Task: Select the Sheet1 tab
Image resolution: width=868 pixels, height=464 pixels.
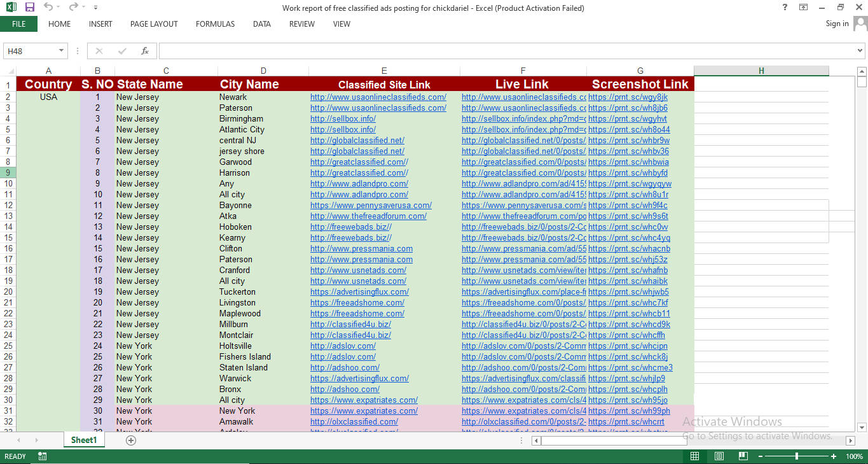Action: click(83, 440)
